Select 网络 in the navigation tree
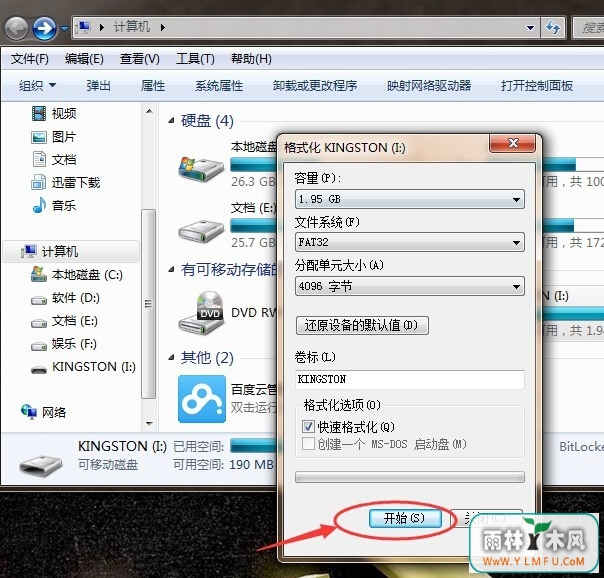Image resolution: width=604 pixels, height=578 pixels. click(44, 412)
